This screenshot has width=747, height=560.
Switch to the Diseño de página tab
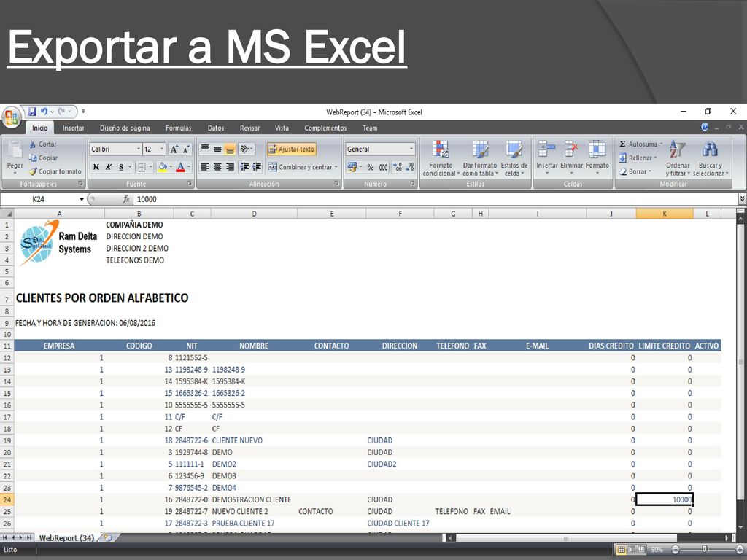pyautogui.click(x=125, y=128)
